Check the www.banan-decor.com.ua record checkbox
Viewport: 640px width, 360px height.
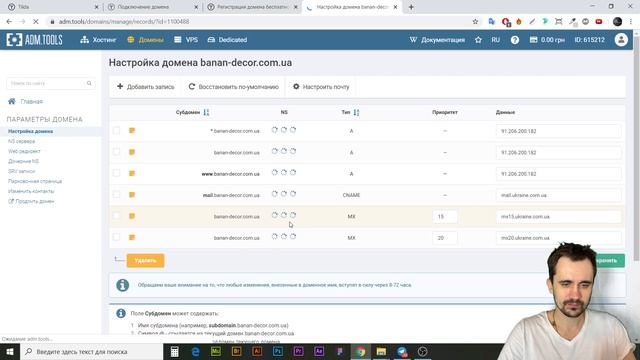coord(116,173)
